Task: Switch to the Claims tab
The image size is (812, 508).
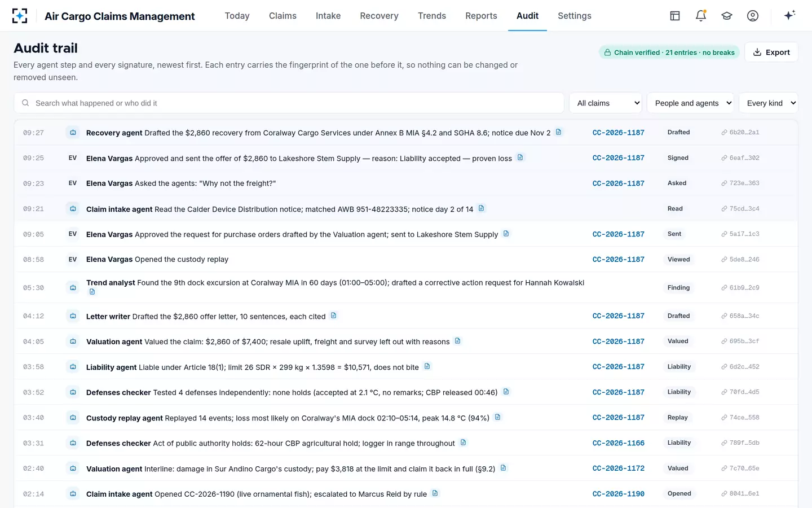Action: (283, 16)
